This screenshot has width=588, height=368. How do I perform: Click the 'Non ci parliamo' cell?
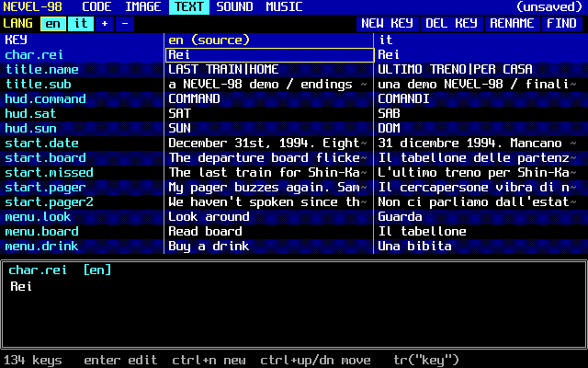point(481,202)
